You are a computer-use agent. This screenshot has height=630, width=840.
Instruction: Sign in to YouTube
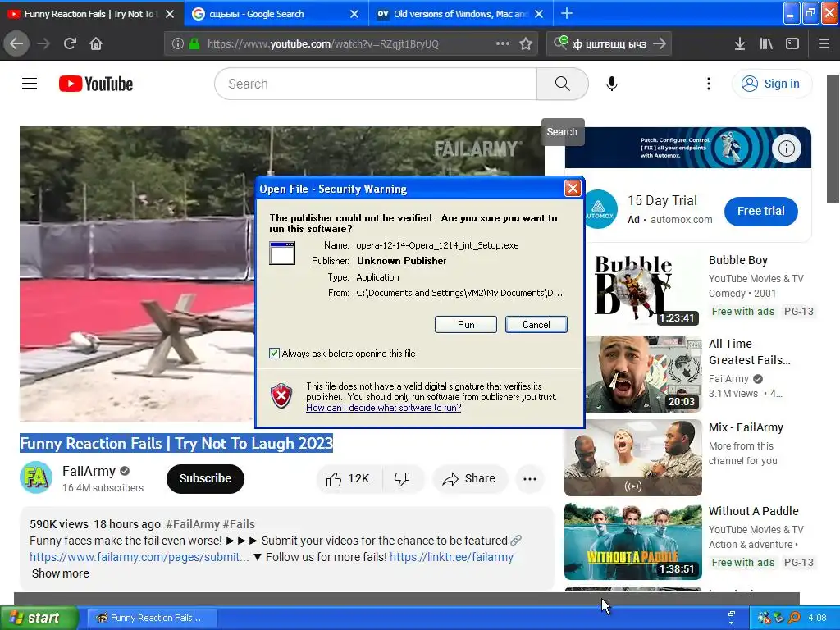(771, 84)
